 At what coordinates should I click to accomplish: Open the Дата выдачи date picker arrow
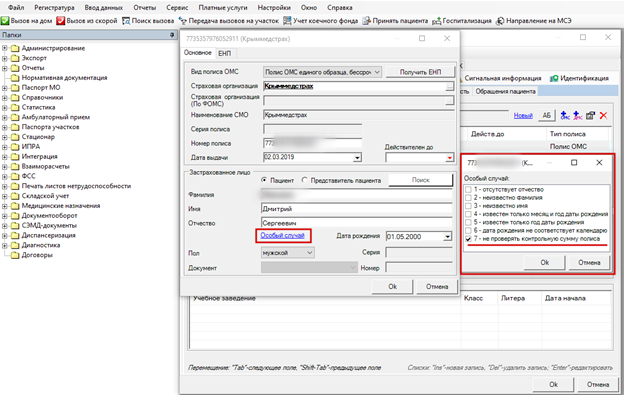[x=357, y=158]
